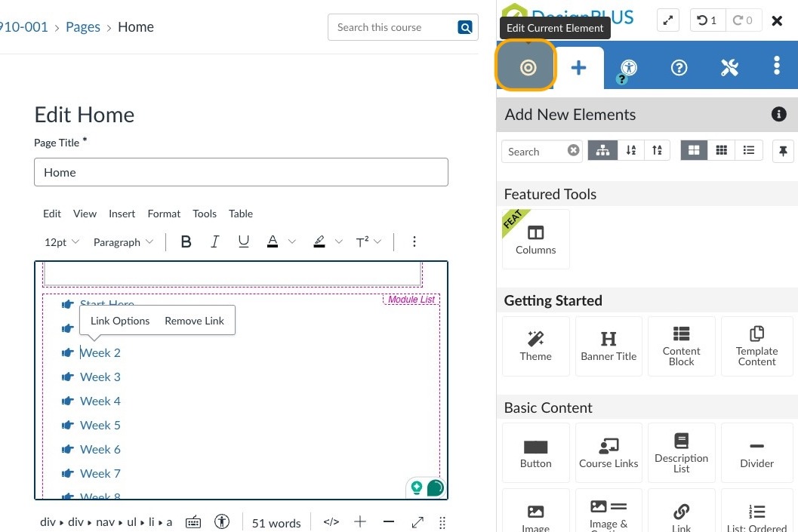The height and width of the screenshot is (532, 798).
Task: Open text color picker dropdown arrow
Action: [292, 242]
